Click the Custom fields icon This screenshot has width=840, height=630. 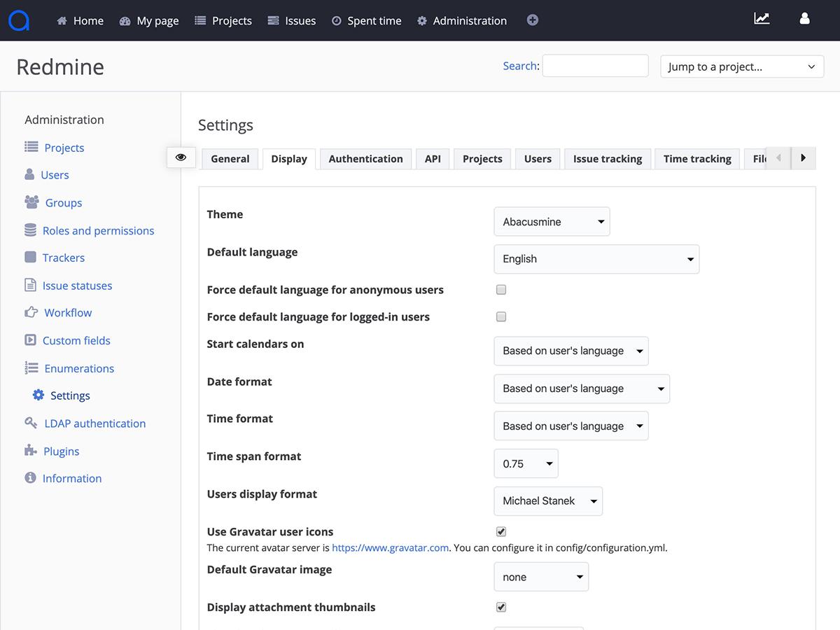pos(30,340)
